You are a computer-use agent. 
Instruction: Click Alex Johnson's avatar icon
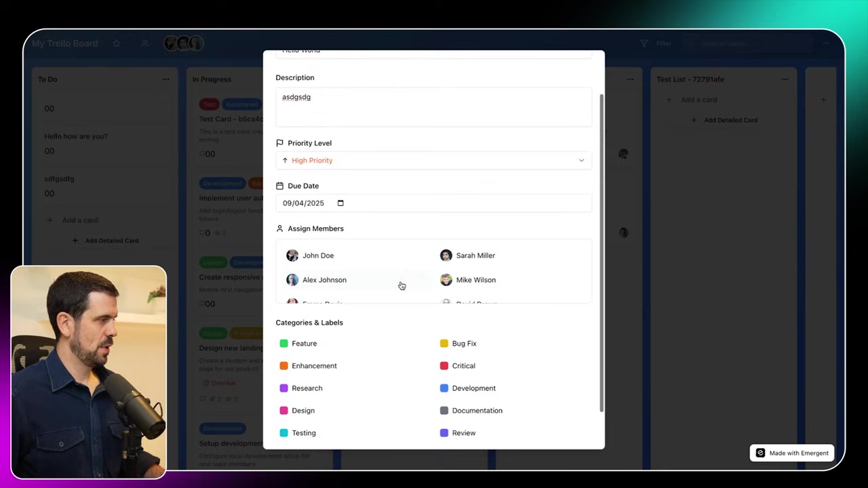pos(292,280)
